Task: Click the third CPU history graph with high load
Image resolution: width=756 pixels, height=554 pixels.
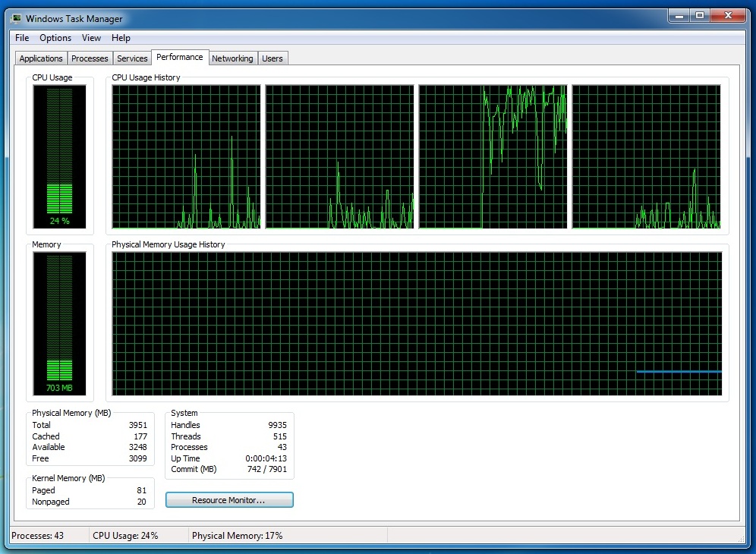Action: coord(493,156)
